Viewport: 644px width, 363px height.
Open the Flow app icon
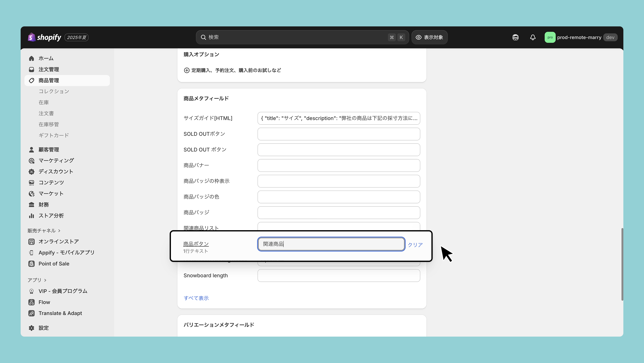pos(32,302)
